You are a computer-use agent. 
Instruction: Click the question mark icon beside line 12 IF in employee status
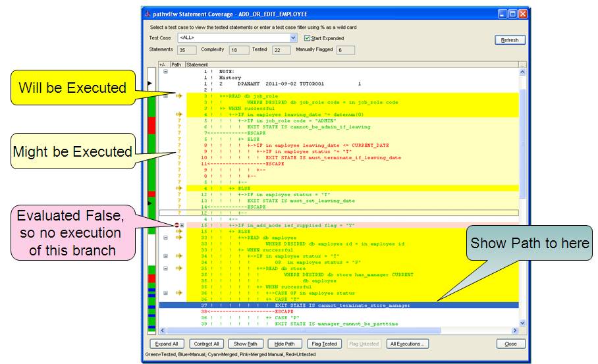coord(178,195)
